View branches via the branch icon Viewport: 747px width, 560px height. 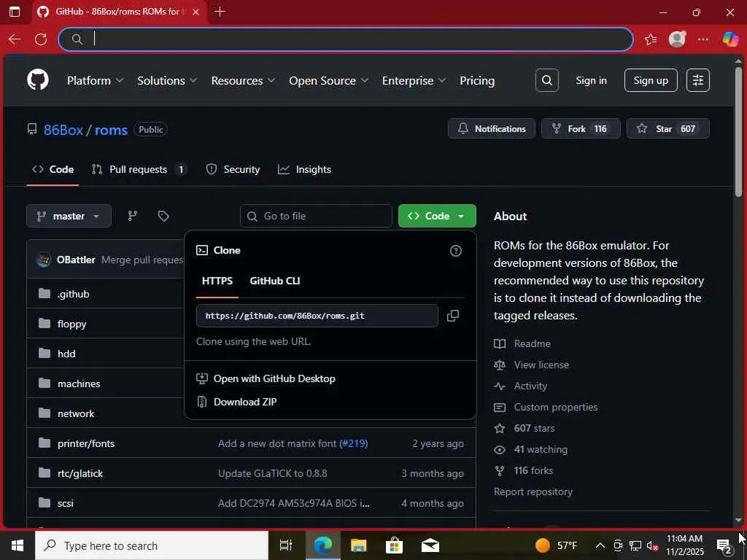[133, 216]
